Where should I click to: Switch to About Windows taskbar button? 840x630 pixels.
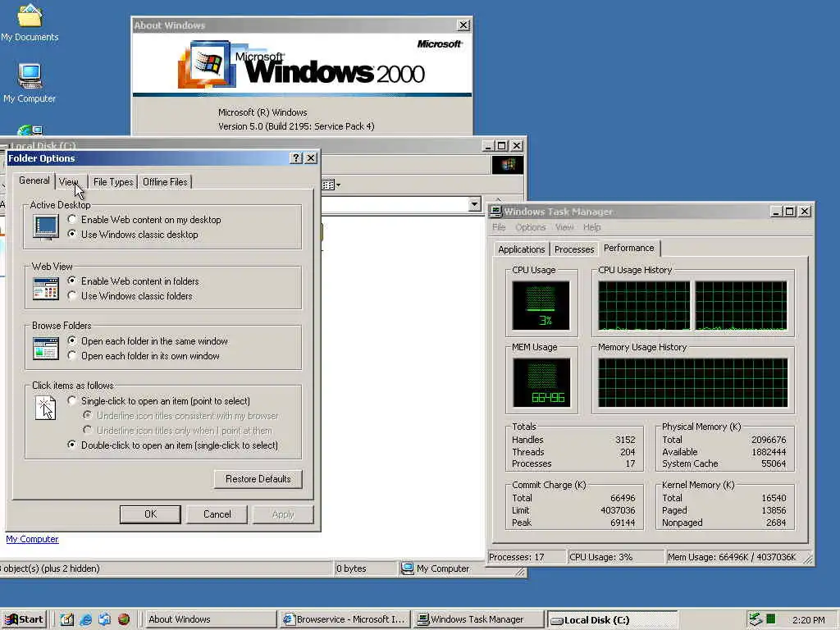click(x=210, y=619)
